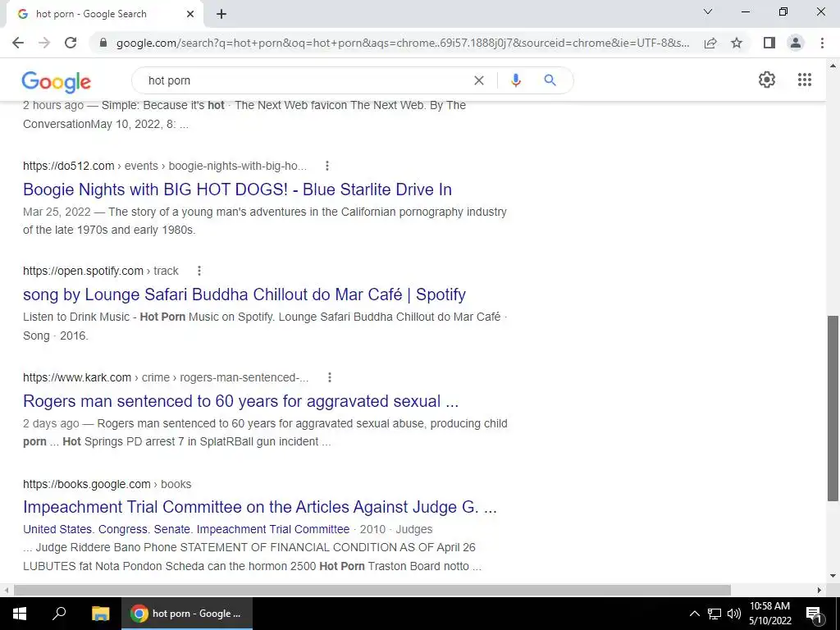The image size is (840, 630).
Task: Show hidden system tray icons
Action: [x=694, y=614]
